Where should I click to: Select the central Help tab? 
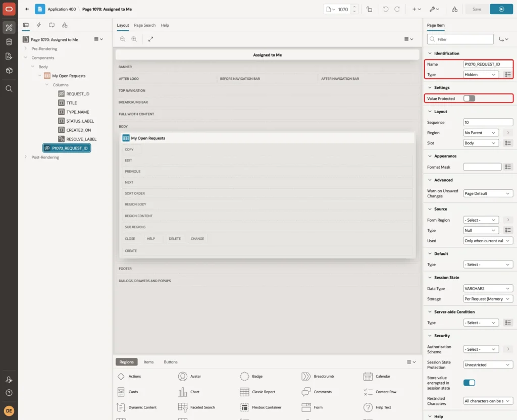[x=165, y=25]
